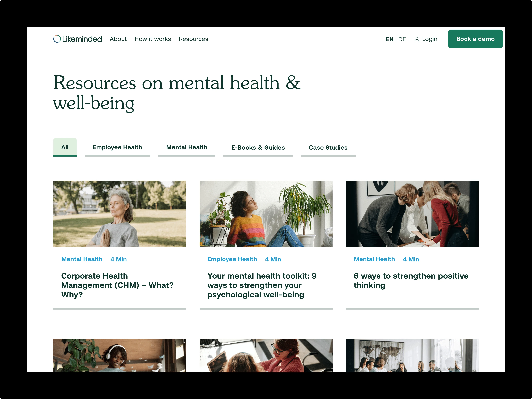This screenshot has width=532, height=399.
Task: Click the Book a demo button
Action: coord(475,39)
